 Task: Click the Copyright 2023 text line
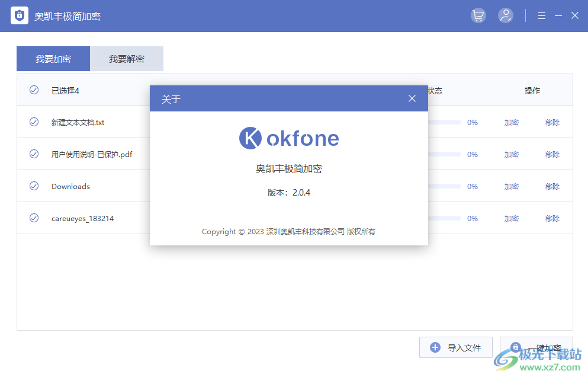coord(288,232)
